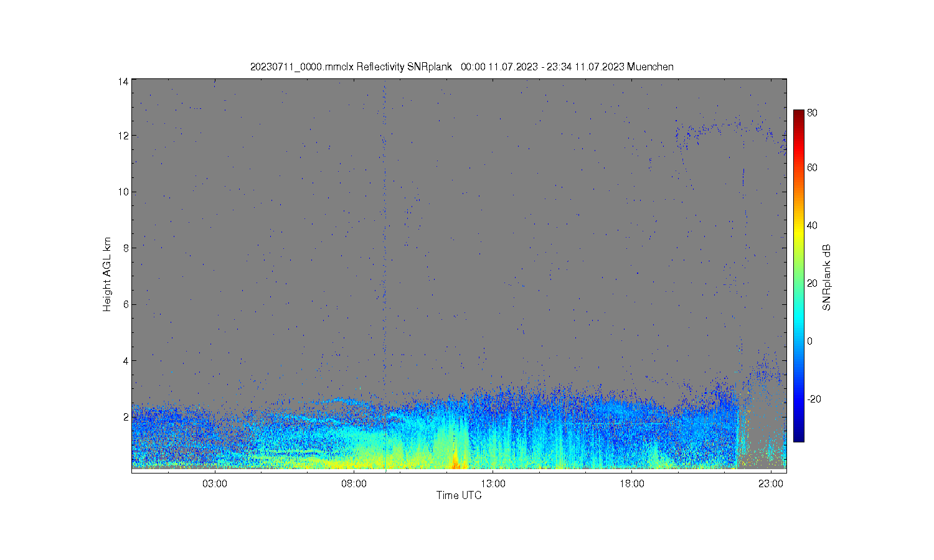Click the height tick label 10

point(123,192)
